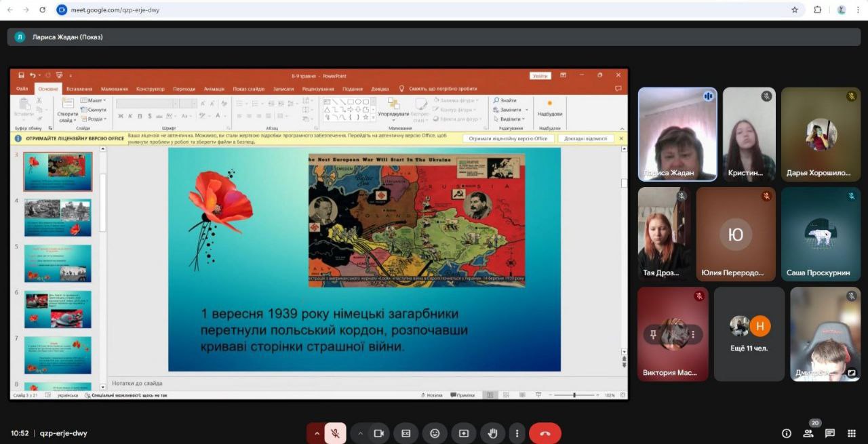
Task: Reload the browser page
Action: coord(43,10)
